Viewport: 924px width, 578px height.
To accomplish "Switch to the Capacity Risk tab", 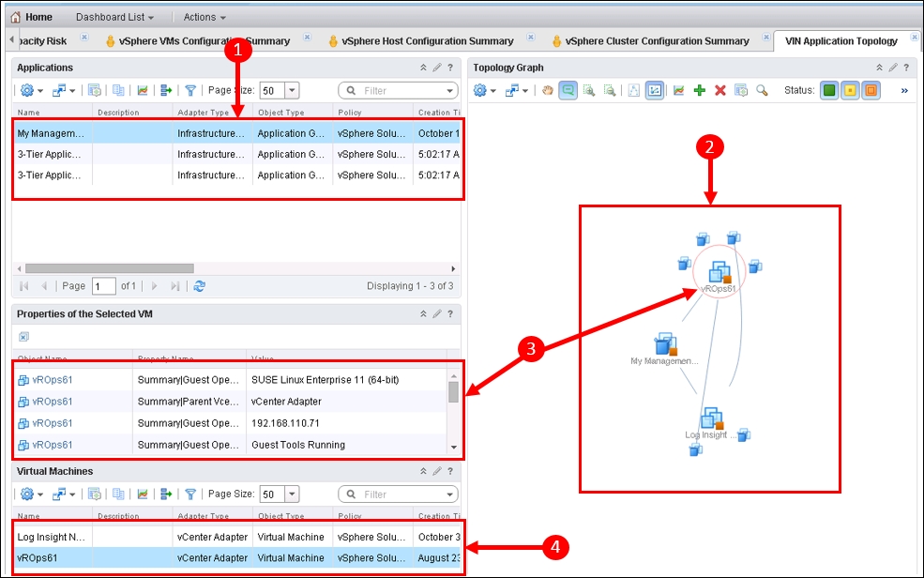I will pyautogui.click(x=42, y=40).
